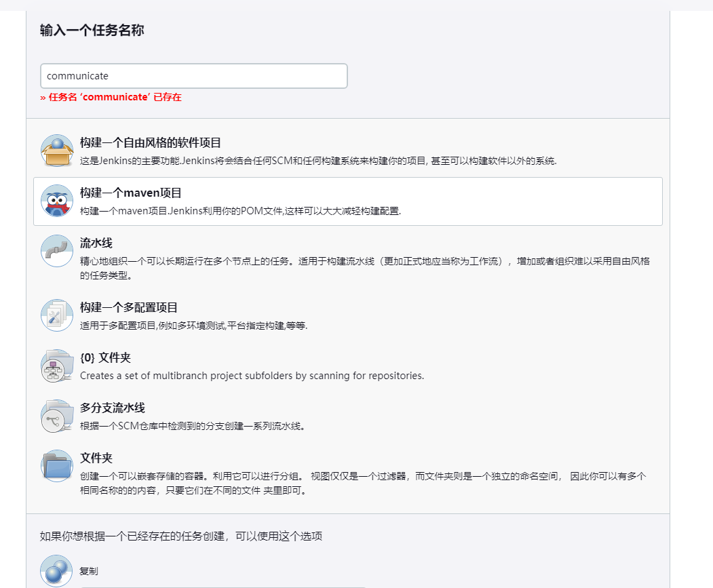
Task: Click the 多分支流水线 branch folder icon
Action: click(56, 416)
